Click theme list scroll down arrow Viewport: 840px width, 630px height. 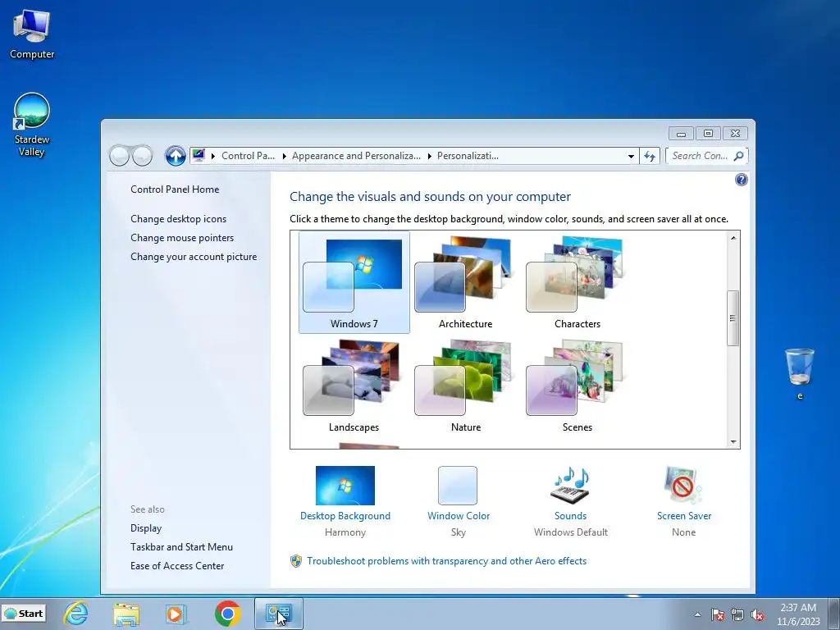[x=733, y=442]
